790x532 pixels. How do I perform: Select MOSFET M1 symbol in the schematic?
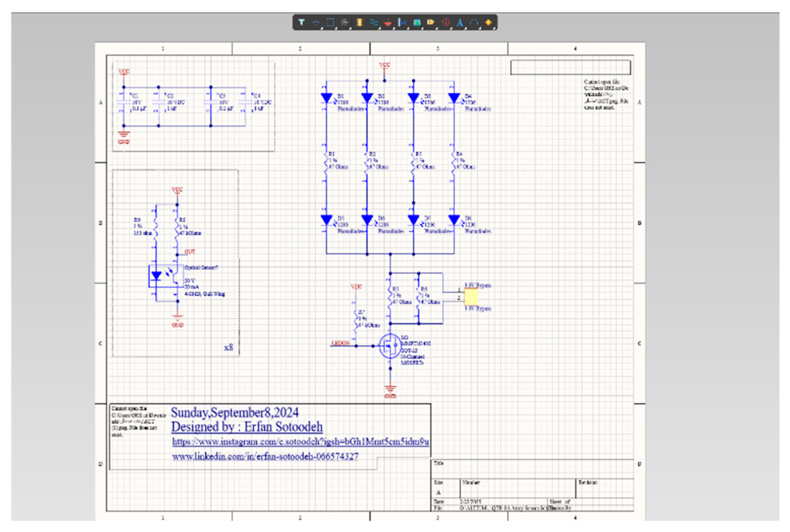tap(391, 346)
